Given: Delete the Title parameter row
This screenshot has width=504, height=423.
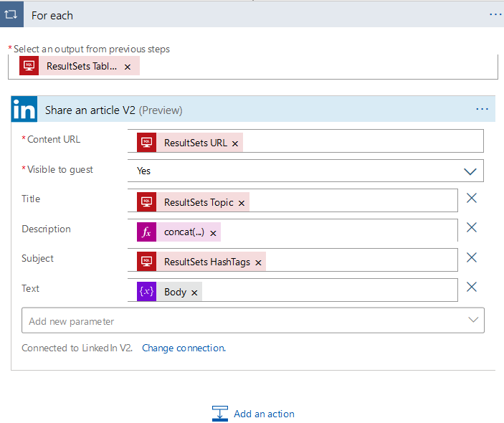Looking at the screenshot, I should pyautogui.click(x=472, y=199).
